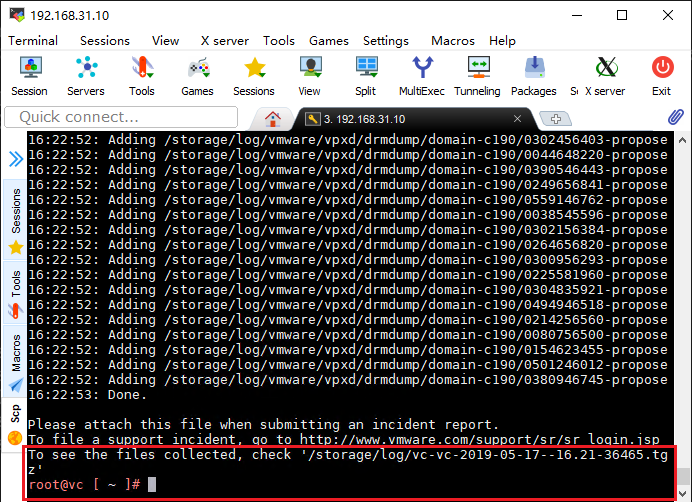Click the Quick connect input field
Image resolution: width=692 pixels, height=502 pixels.
tap(121, 117)
